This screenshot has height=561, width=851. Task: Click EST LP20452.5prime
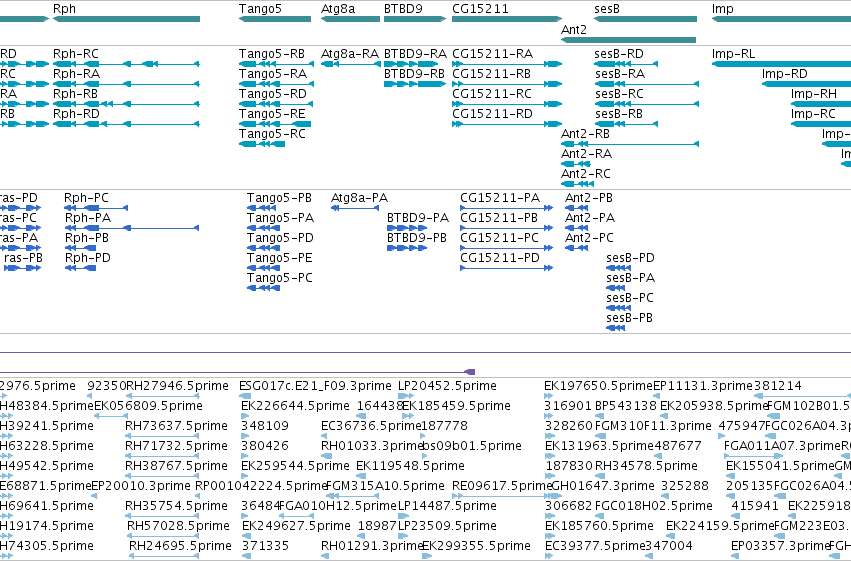447,386
